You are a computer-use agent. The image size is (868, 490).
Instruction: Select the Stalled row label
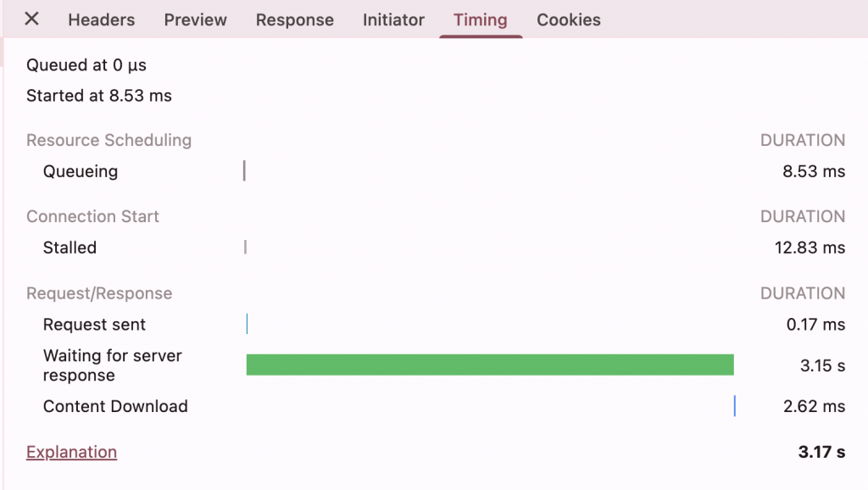click(x=70, y=248)
